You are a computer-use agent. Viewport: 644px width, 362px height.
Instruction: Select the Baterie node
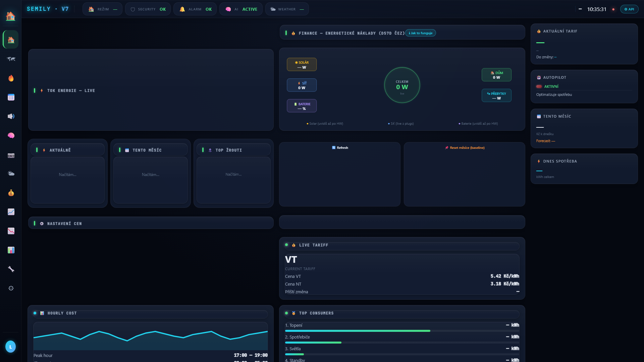[x=302, y=106]
